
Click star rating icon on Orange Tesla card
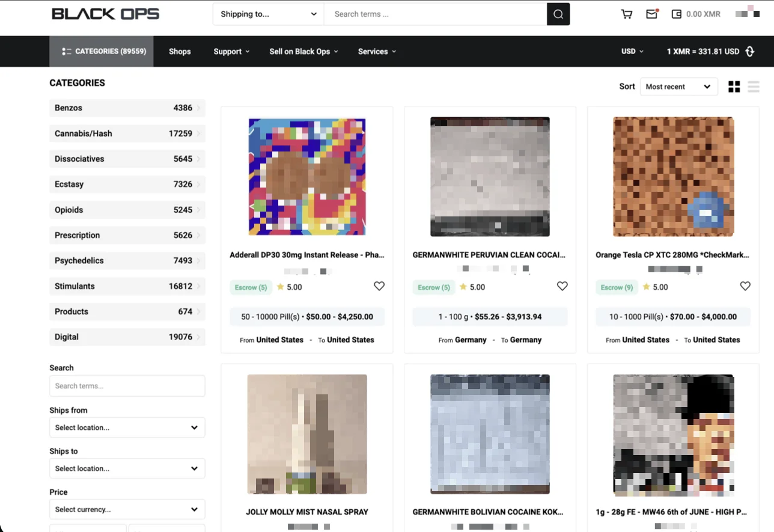[646, 287]
